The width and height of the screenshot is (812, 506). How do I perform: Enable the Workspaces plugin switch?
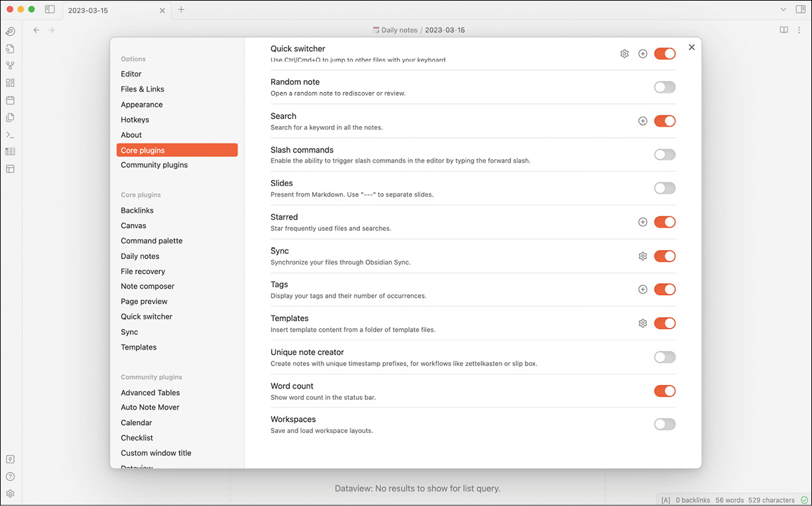click(664, 424)
